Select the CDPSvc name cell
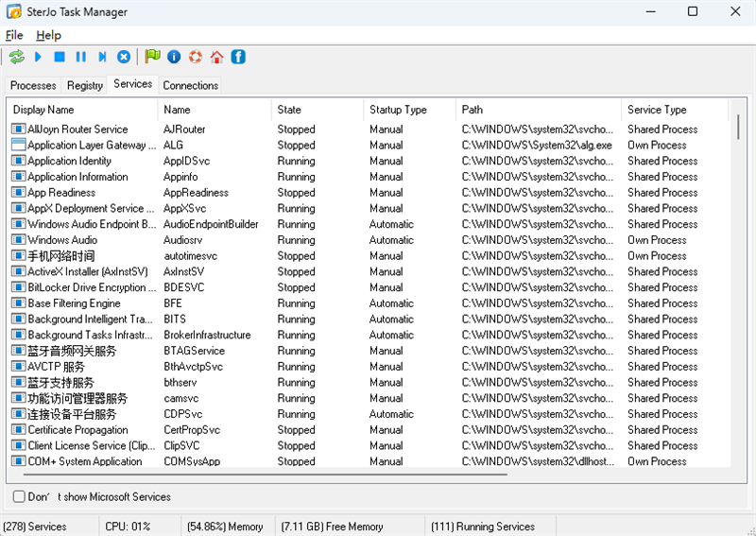Screen dimensions: 756x536 (x=182, y=414)
